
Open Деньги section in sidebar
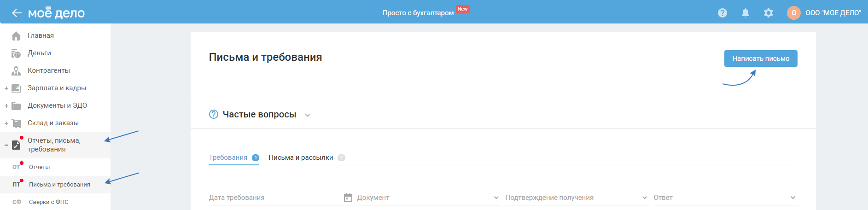[39, 53]
